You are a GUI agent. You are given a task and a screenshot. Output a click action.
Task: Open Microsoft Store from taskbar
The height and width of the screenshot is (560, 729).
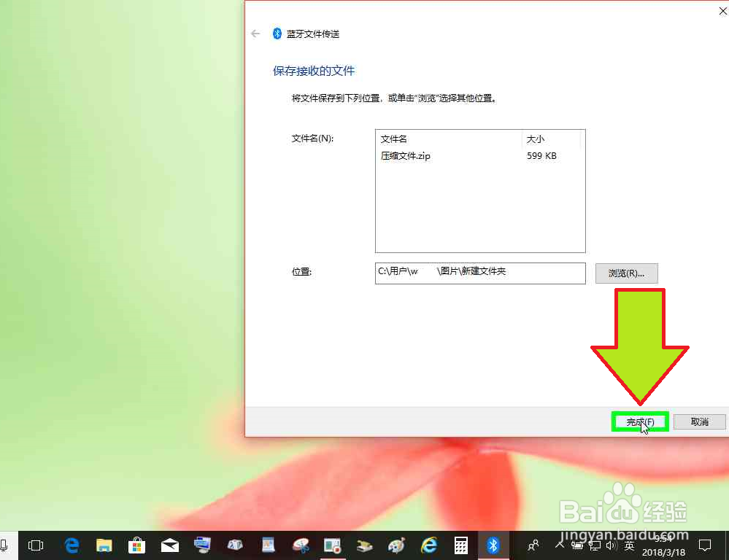pos(136,545)
